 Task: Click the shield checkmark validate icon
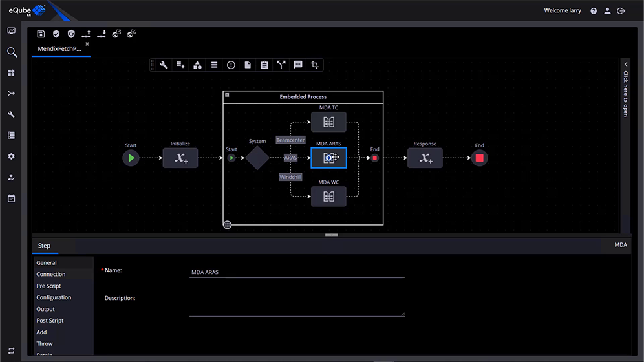[56, 34]
